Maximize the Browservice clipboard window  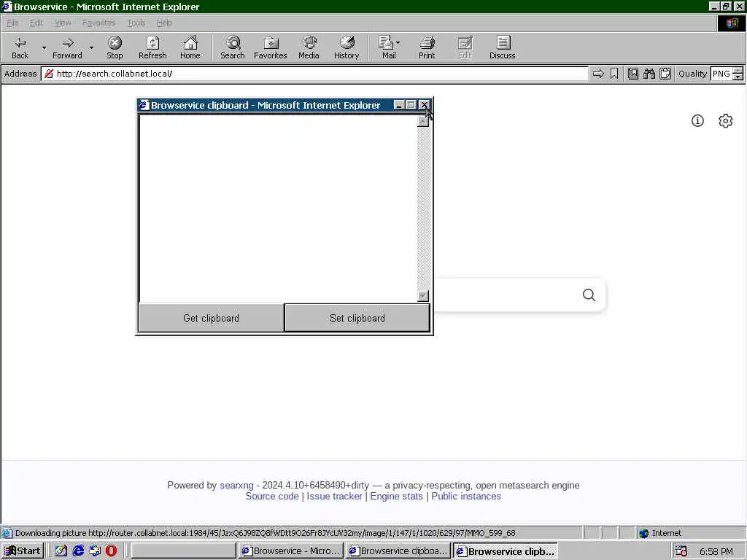pos(411,105)
